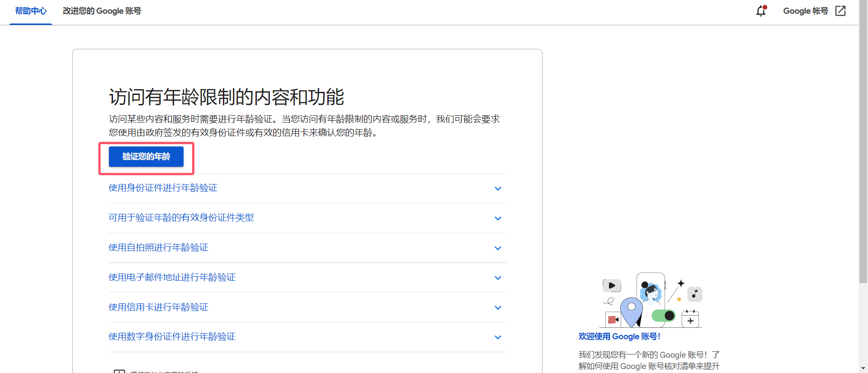868x373 pixels.
Task: Click the play video icon in the illustration
Action: tap(612, 285)
